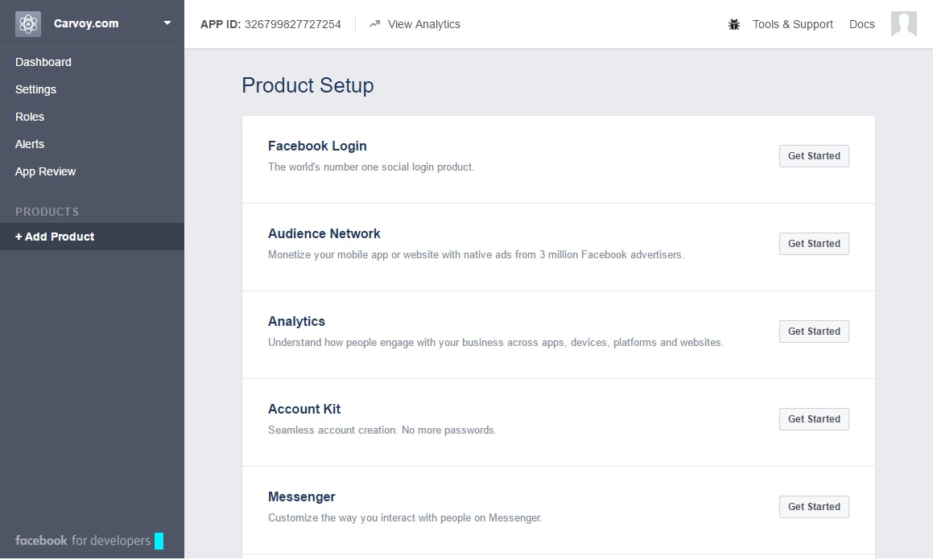Navigate to App Review
The image size is (933, 560).
pyautogui.click(x=46, y=171)
